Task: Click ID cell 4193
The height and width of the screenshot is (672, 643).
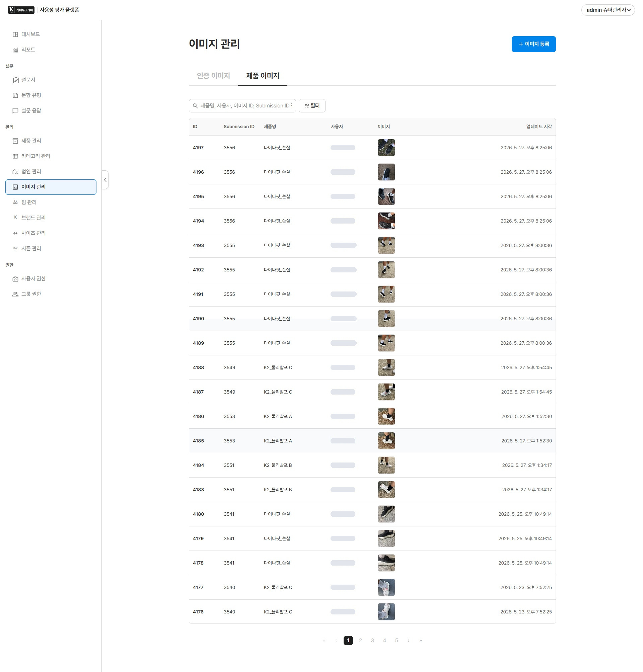Action: click(199, 245)
